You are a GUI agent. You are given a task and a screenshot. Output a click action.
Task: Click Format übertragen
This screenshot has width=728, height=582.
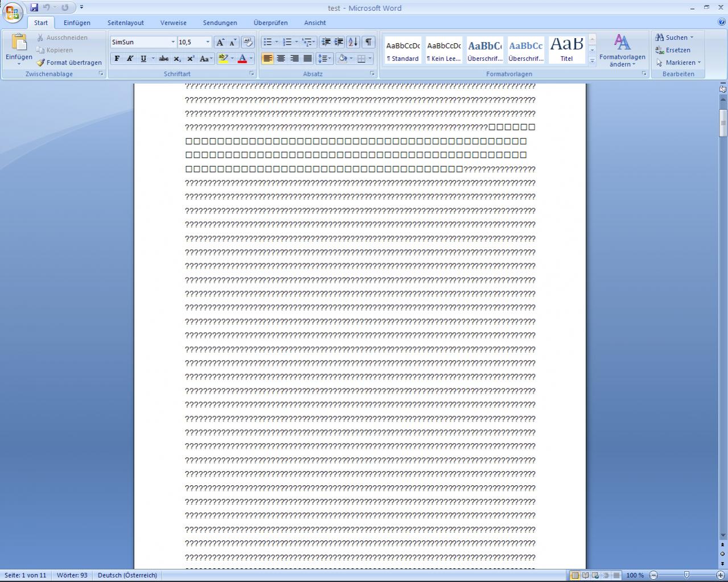[69, 63]
